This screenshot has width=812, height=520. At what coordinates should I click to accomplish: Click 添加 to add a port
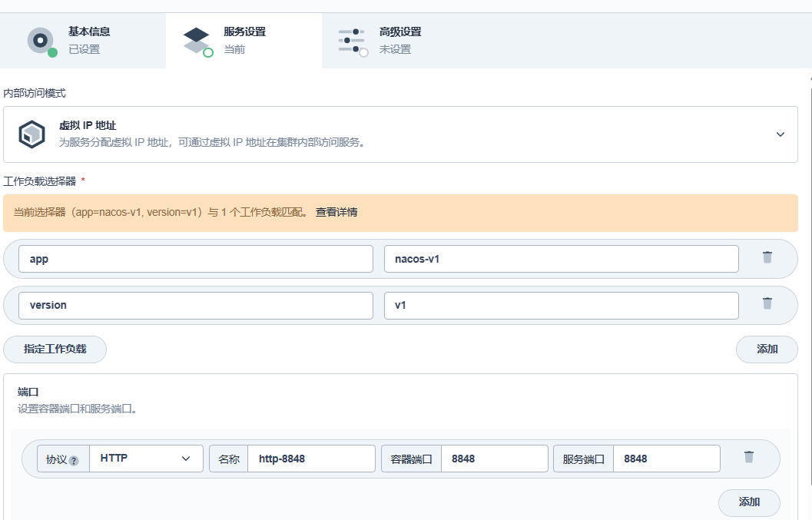tap(749, 502)
